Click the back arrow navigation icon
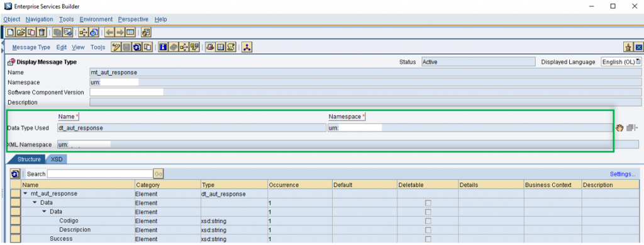Viewport: 644px width, 245px height. point(109,32)
